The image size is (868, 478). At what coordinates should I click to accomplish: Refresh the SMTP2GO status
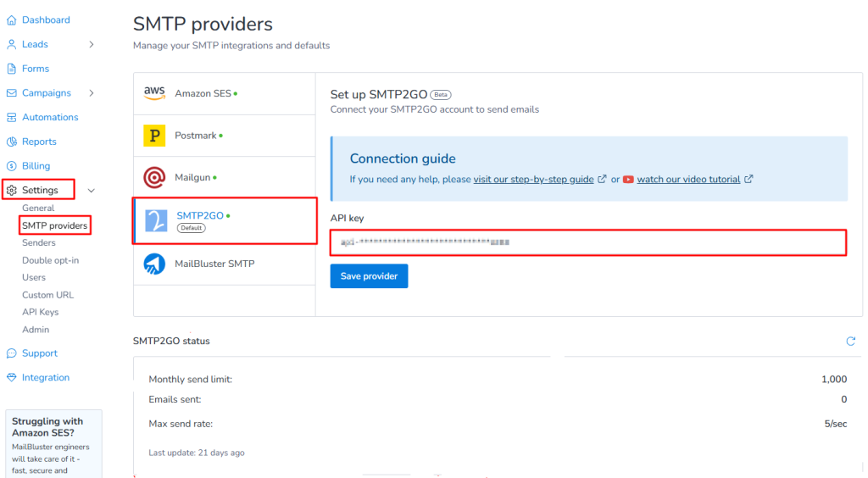pyautogui.click(x=851, y=342)
